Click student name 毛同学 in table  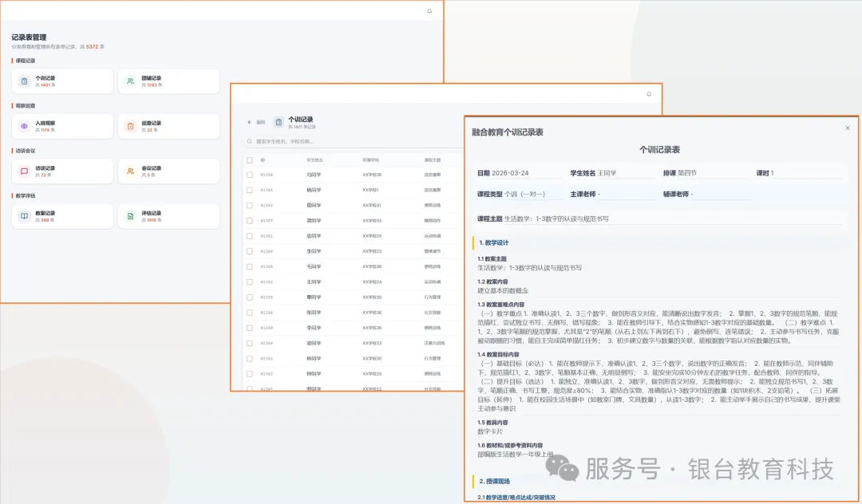[x=314, y=267]
